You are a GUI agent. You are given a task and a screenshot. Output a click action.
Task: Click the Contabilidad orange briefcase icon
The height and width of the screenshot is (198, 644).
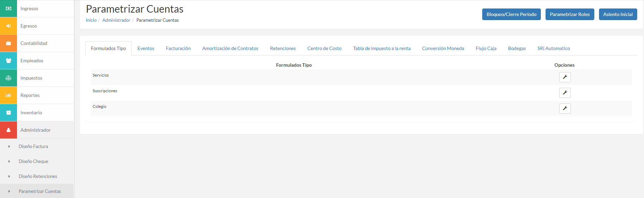tap(9, 43)
